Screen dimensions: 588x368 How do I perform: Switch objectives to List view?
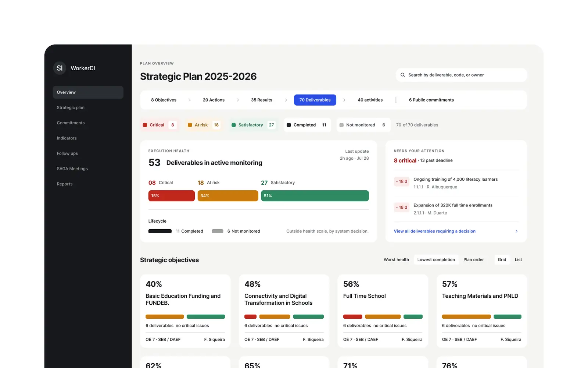click(518, 260)
